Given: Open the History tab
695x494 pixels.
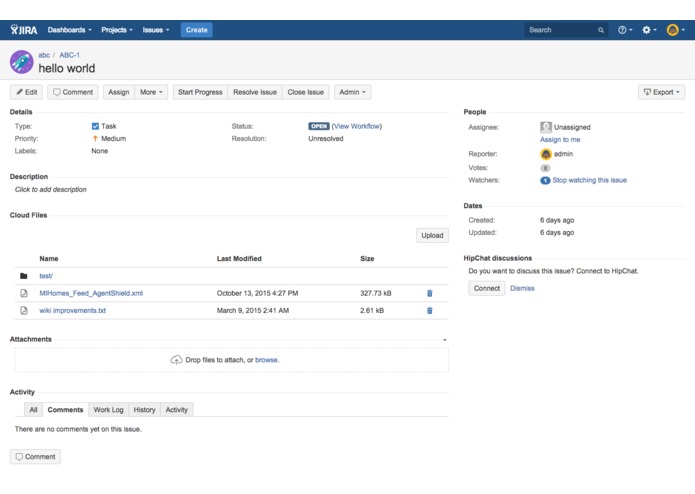Looking at the screenshot, I should (x=144, y=410).
